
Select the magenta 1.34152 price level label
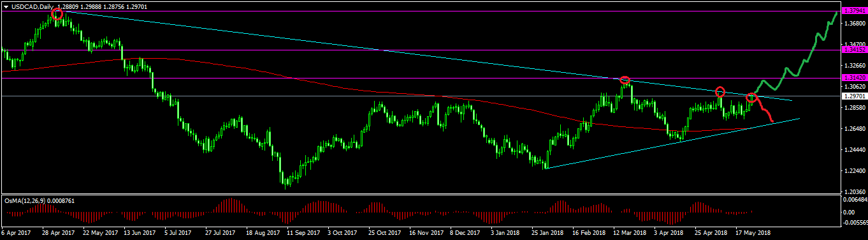click(x=855, y=49)
